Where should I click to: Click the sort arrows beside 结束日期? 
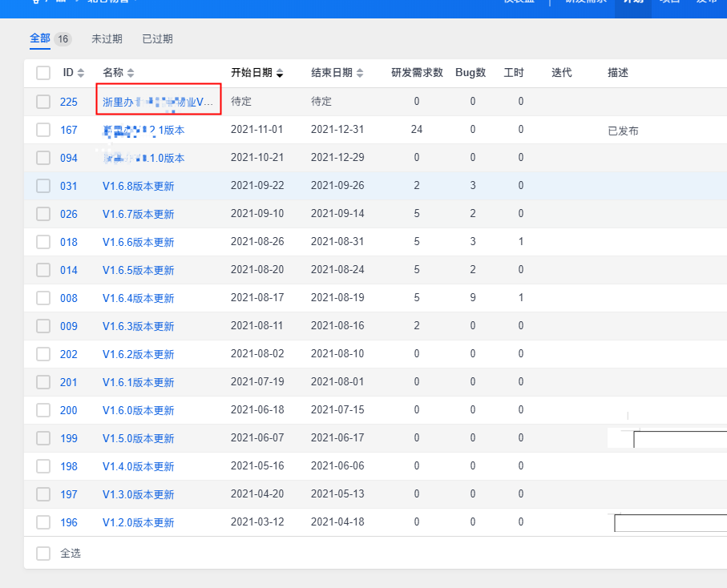pos(360,74)
